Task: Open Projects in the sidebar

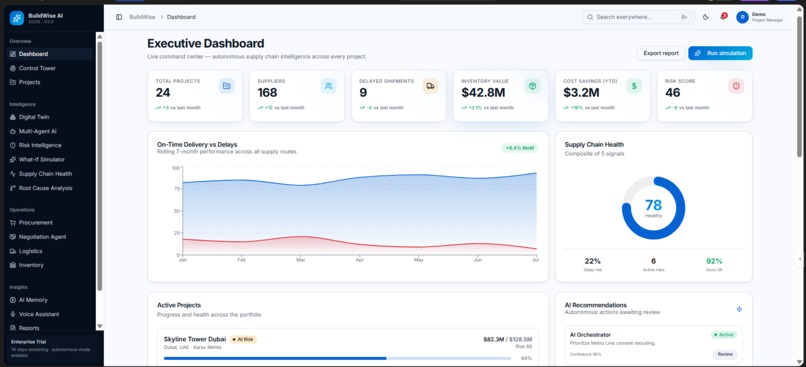Action: click(49, 82)
